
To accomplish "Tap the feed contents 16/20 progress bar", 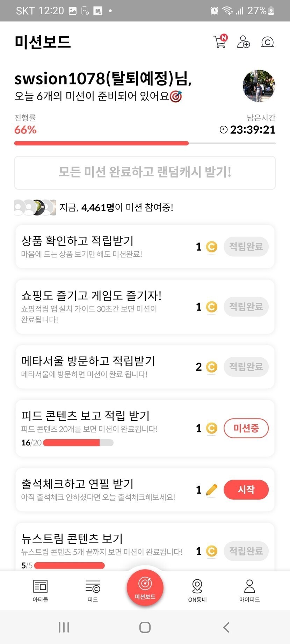I will point(78,443).
